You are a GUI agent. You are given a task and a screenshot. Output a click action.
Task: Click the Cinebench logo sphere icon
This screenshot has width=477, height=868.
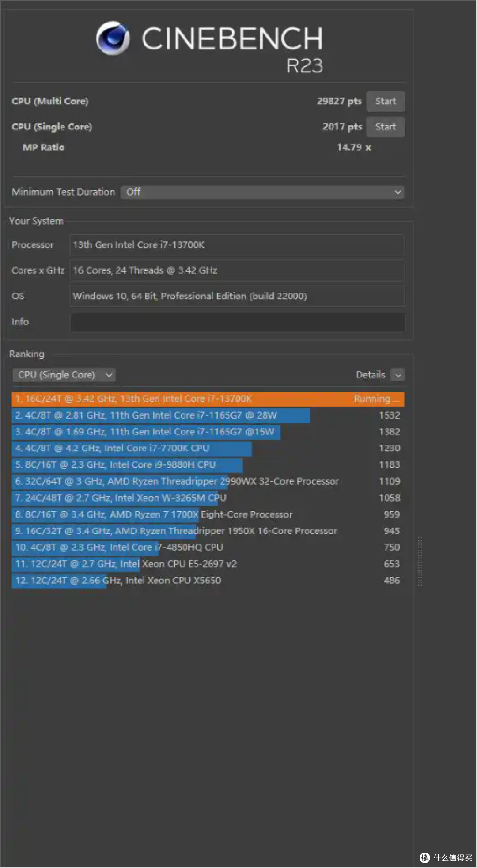(113, 38)
